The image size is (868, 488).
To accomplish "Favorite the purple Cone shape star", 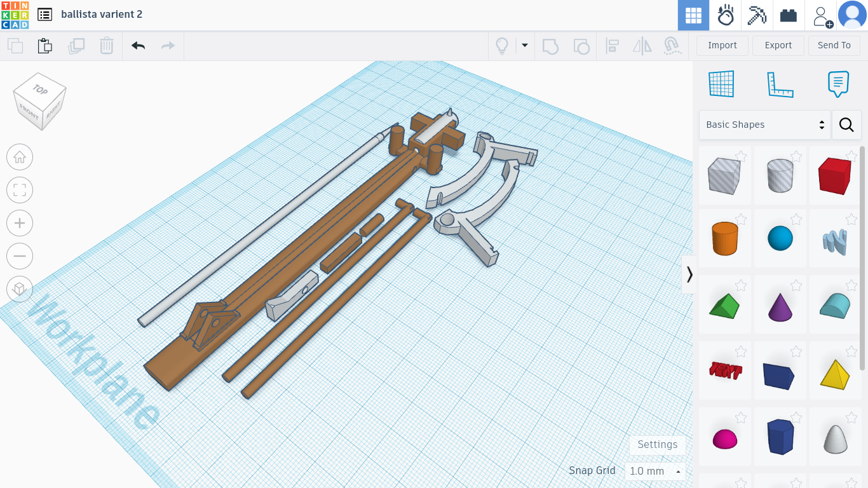I will click(796, 285).
